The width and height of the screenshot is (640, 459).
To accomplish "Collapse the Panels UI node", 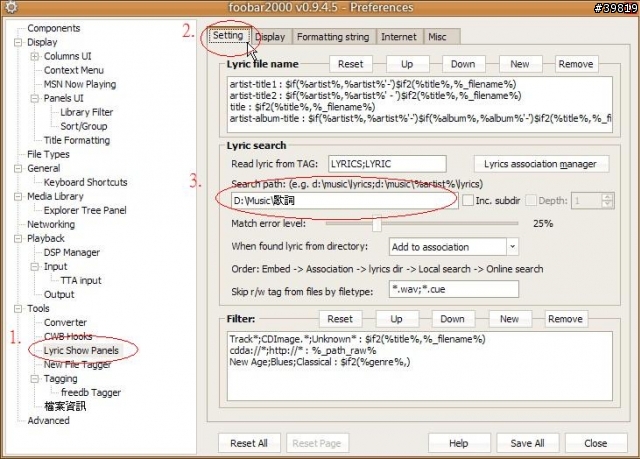I will tap(35, 98).
